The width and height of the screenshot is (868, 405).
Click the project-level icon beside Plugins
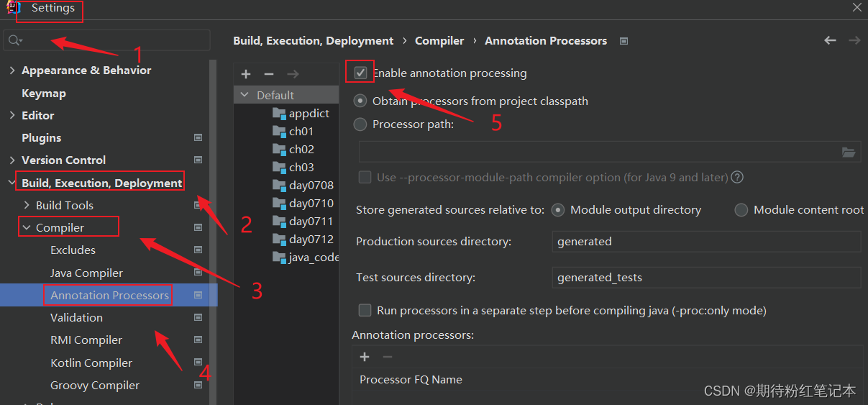[x=198, y=137]
